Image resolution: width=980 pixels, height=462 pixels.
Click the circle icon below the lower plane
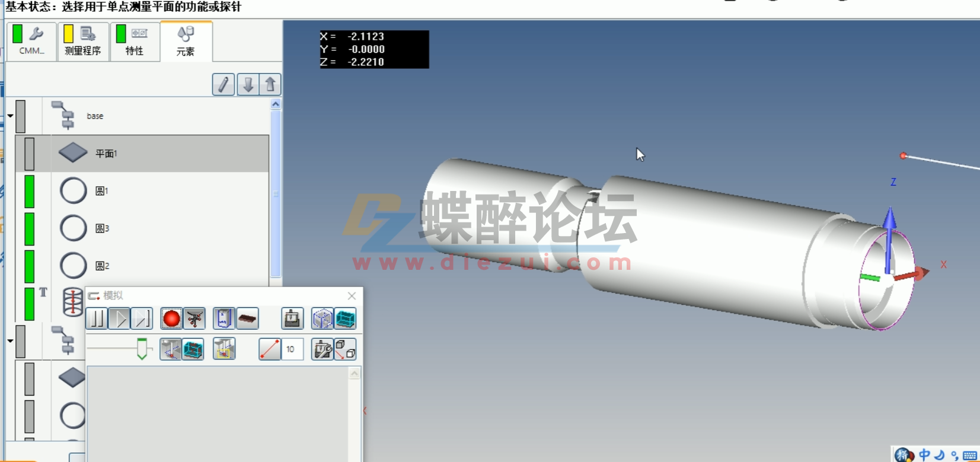tap(73, 416)
